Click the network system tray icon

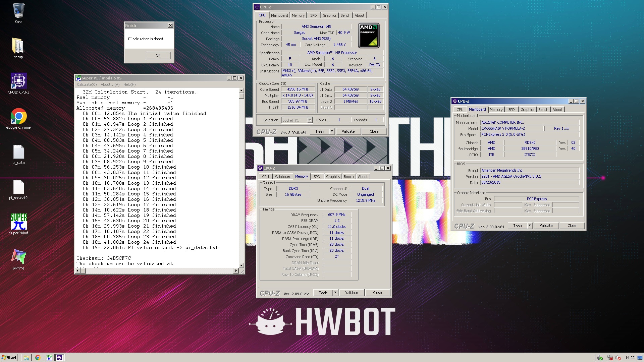click(x=610, y=358)
